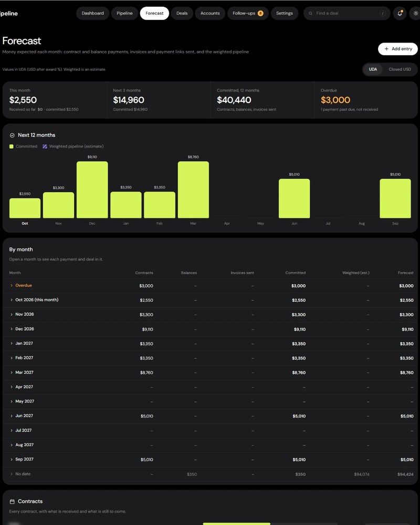Expand the Jan 2027 row
The width and height of the screenshot is (420, 525).
(210, 343)
